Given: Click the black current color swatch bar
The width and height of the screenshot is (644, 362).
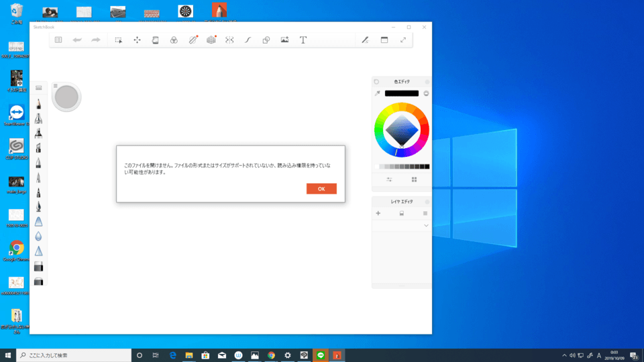Looking at the screenshot, I should 401,94.
